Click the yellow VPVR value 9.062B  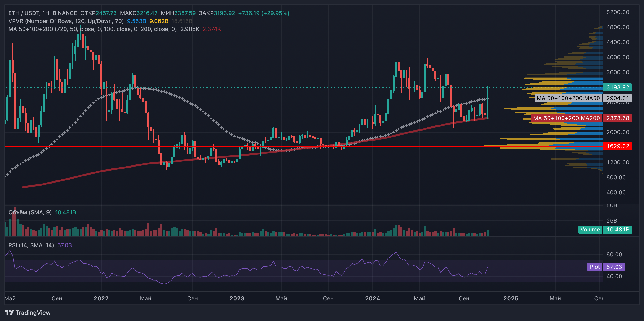click(159, 21)
